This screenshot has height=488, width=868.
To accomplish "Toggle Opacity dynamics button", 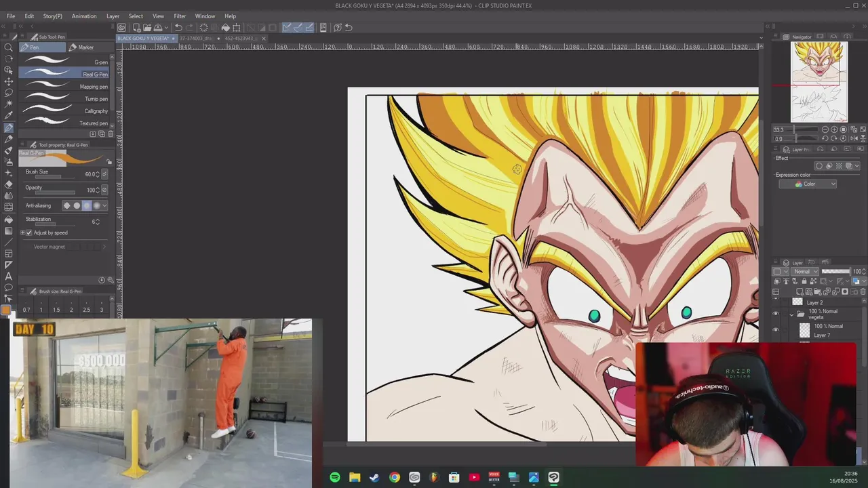I will point(104,190).
